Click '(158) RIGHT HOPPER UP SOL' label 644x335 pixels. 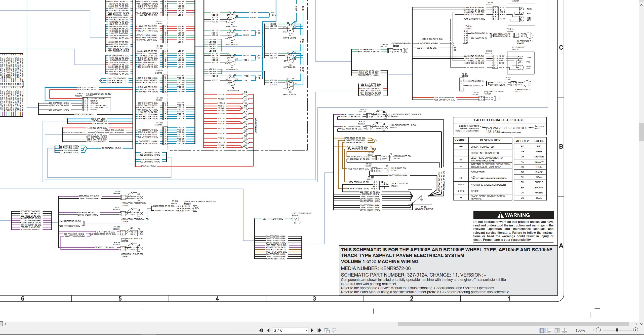coord(403,125)
